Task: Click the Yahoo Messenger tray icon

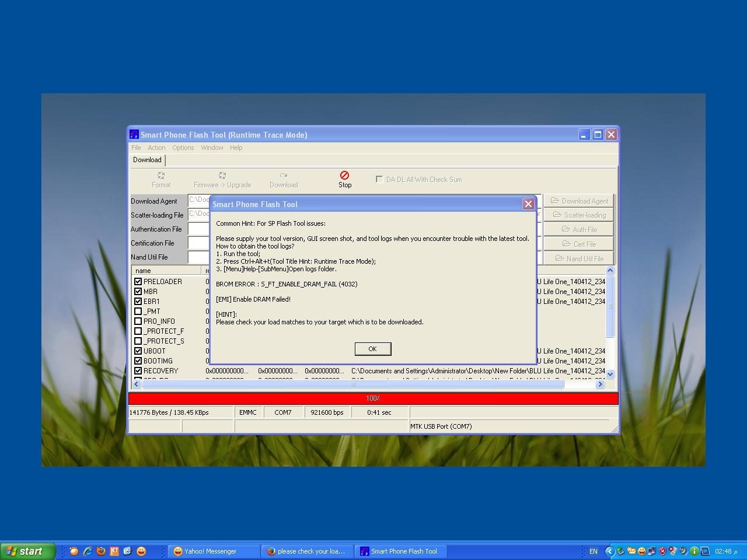Action: pos(642,551)
